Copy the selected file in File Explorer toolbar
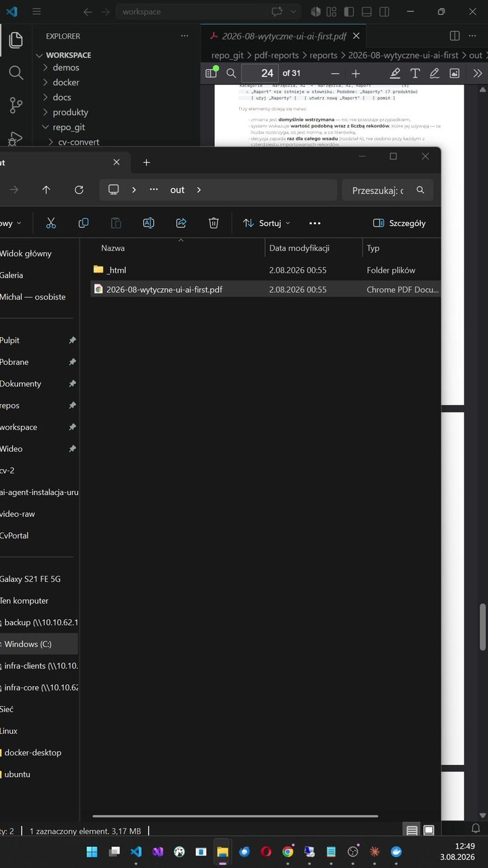488x868 pixels. pos(83,223)
